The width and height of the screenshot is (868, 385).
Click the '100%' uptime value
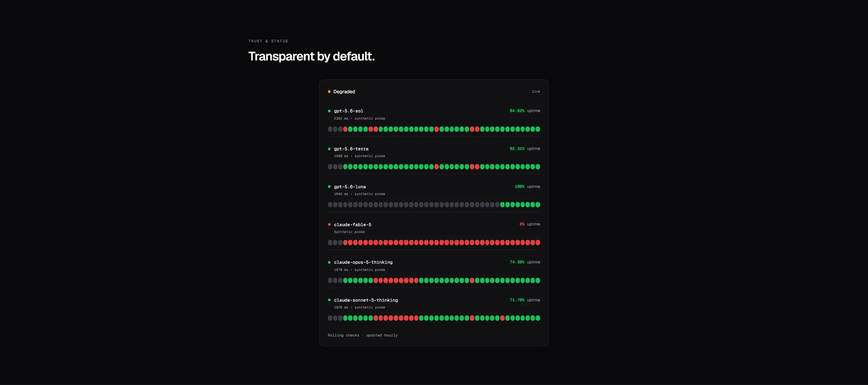click(x=519, y=187)
